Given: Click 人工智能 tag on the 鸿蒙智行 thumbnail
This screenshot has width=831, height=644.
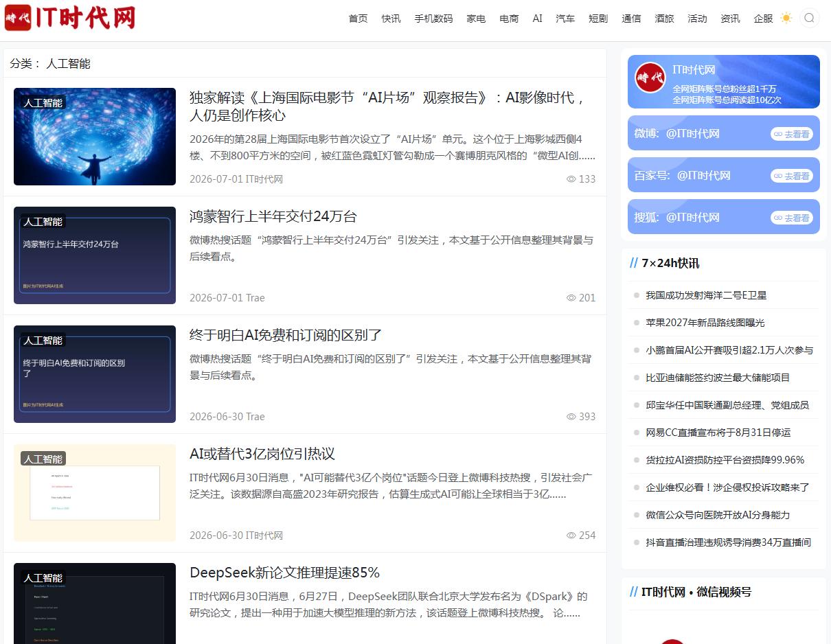Looking at the screenshot, I should [x=43, y=222].
